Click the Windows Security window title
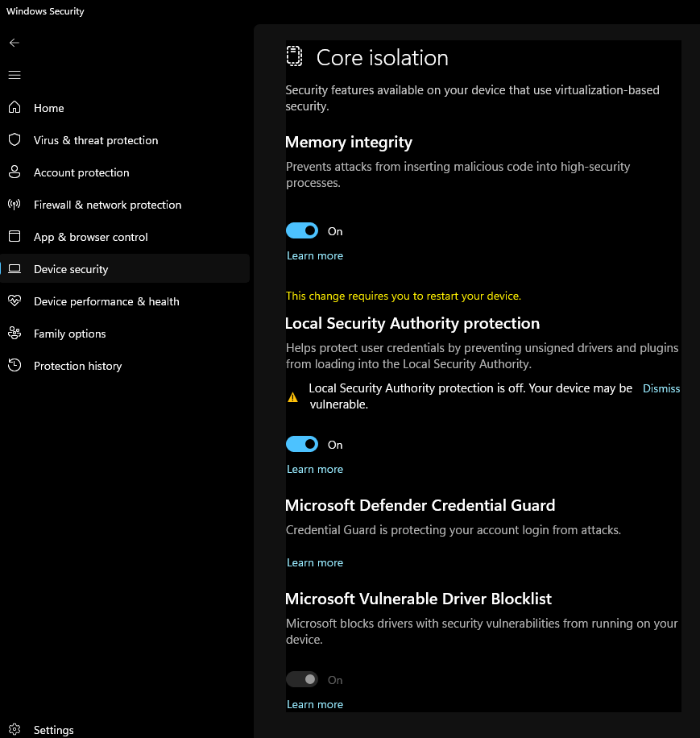The width and height of the screenshot is (700, 738). point(45,11)
